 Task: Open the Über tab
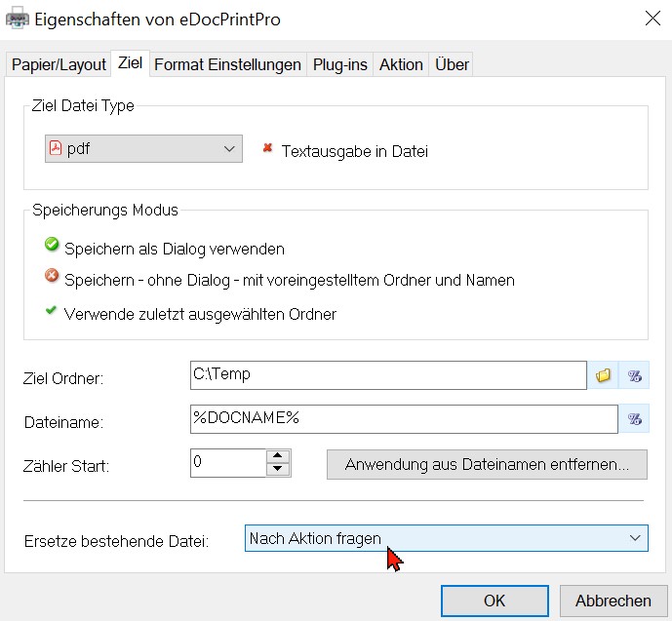tap(452, 64)
